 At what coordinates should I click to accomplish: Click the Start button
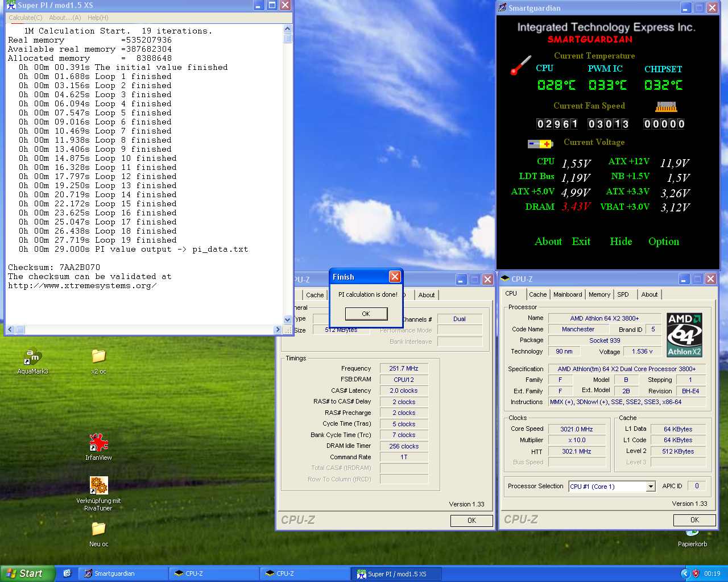(27, 573)
